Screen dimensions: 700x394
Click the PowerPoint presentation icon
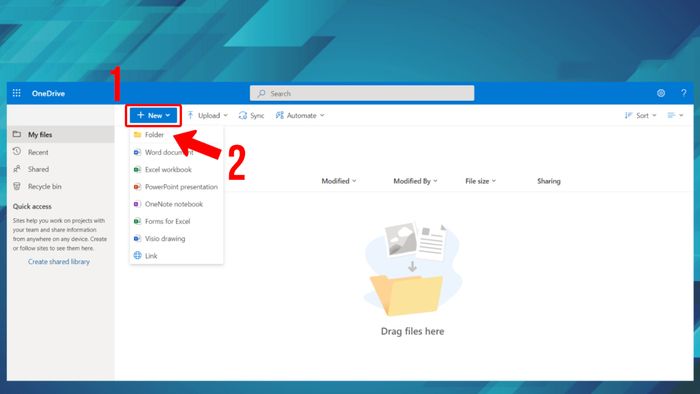[138, 187]
